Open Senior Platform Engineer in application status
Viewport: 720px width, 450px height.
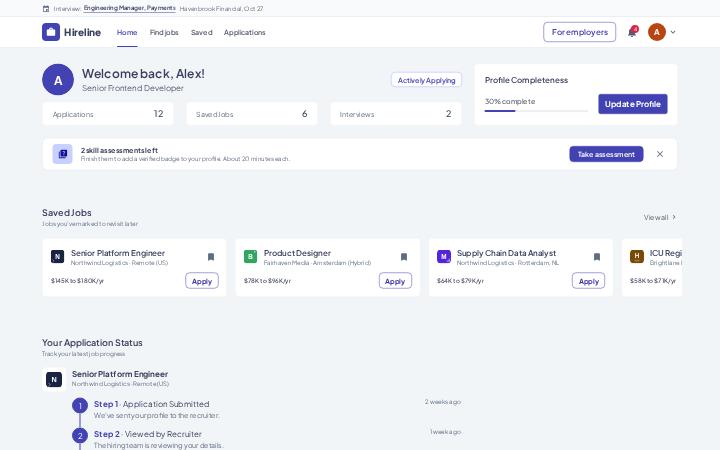120,374
